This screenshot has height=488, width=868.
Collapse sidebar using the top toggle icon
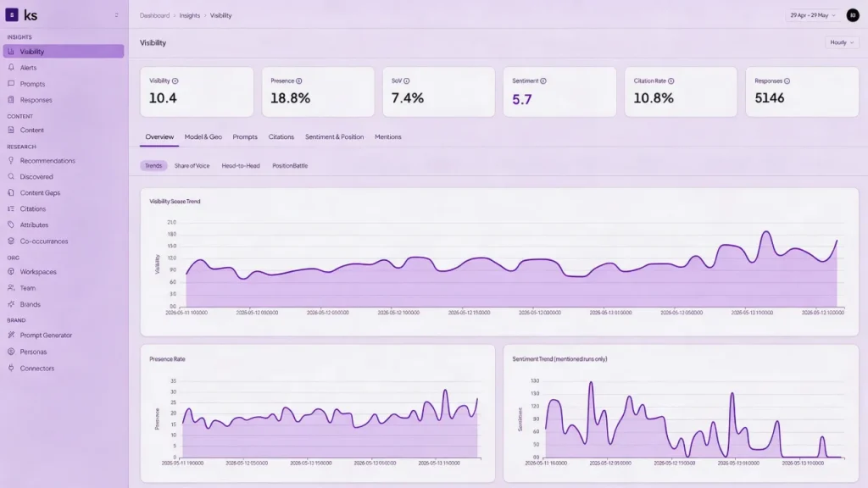tap(116, 15)
